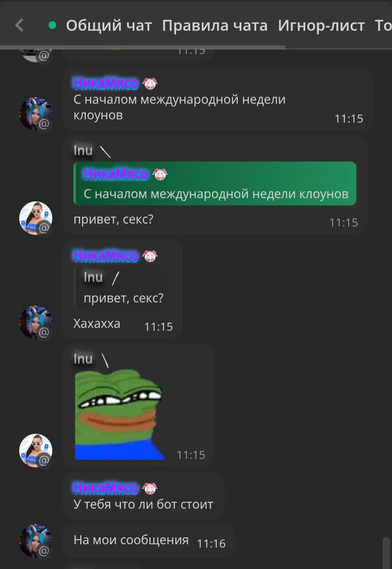Tap the clown emoji beside the first НикаМясо name
This screenshot has width=392, height=569.
point(150,84)
